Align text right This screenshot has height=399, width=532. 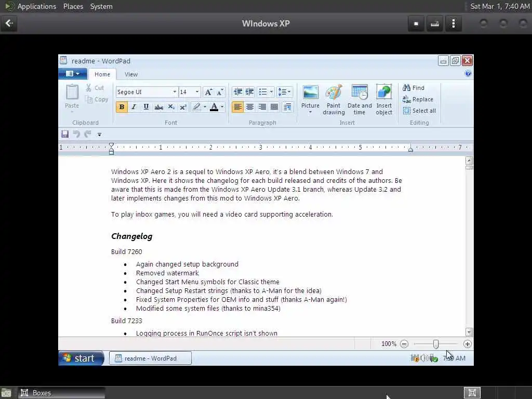click(x=262, y=107)
